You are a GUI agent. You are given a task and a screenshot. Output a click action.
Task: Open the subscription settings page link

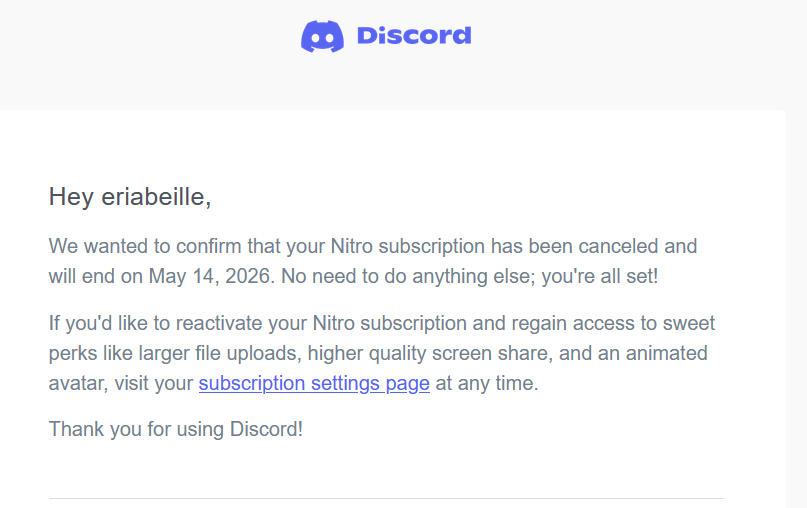point(314,383)
